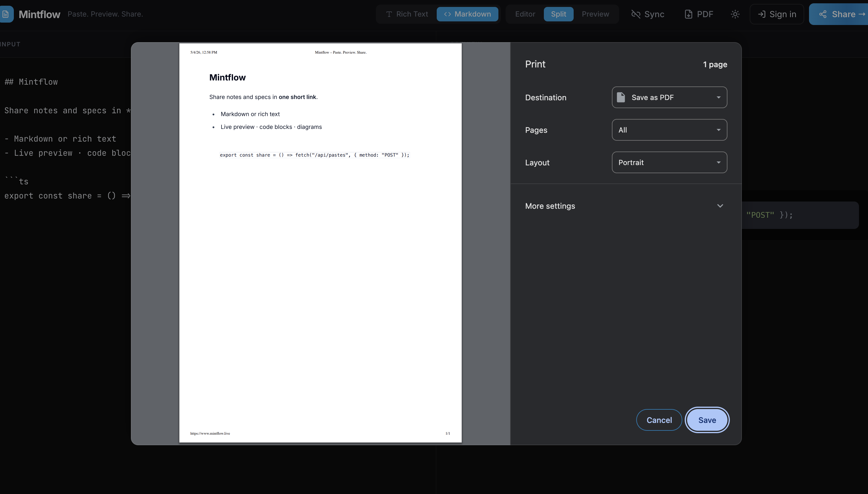Click the Mintflow brand name
868x494 pixels.
pos(39,14)
